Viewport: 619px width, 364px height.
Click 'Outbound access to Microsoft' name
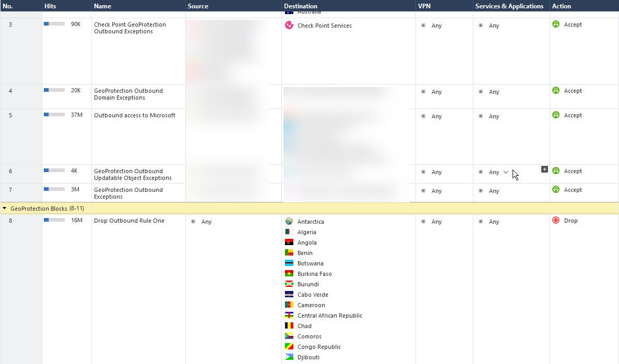[x=135, y=115]
